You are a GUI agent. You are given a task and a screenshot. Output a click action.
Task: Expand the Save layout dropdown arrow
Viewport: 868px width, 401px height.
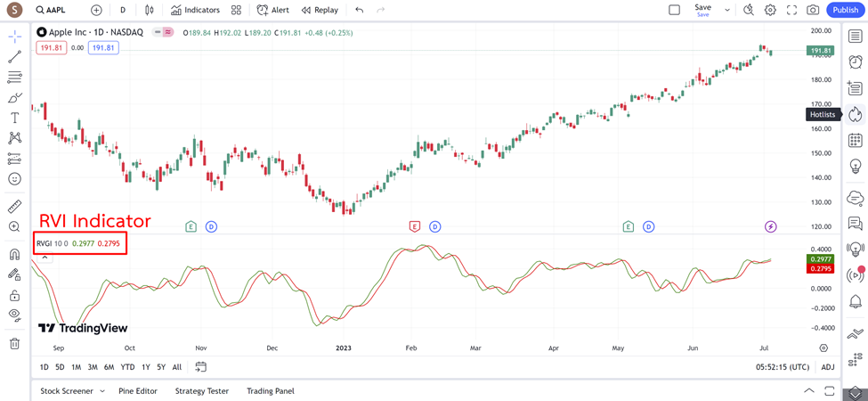[726, 10]
